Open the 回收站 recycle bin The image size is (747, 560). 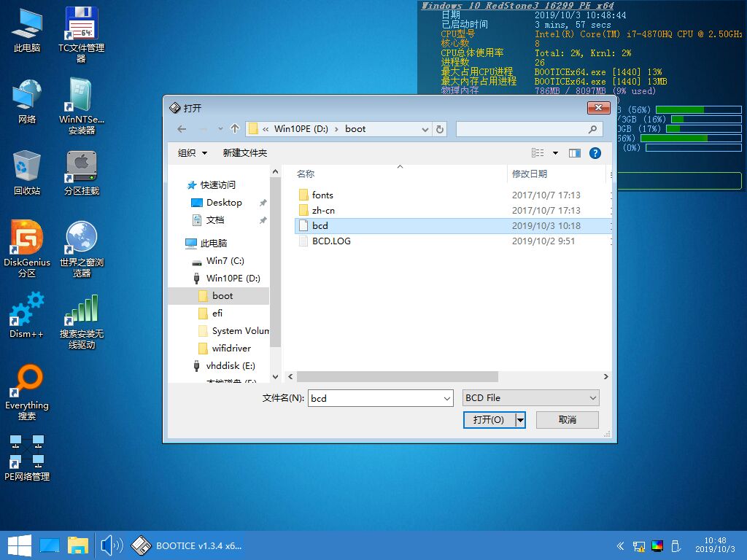click(x=27, y=172)
